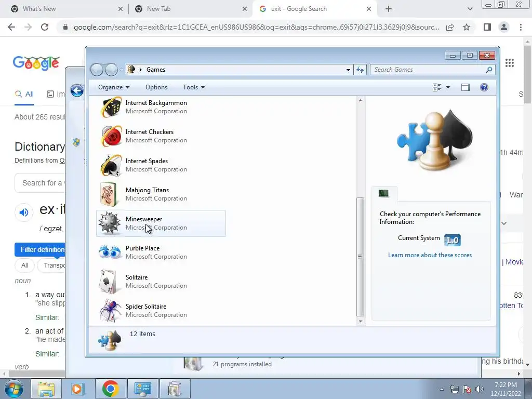Open Chrome tab search dropdown
532x399 pixels.
pos(470,9)
